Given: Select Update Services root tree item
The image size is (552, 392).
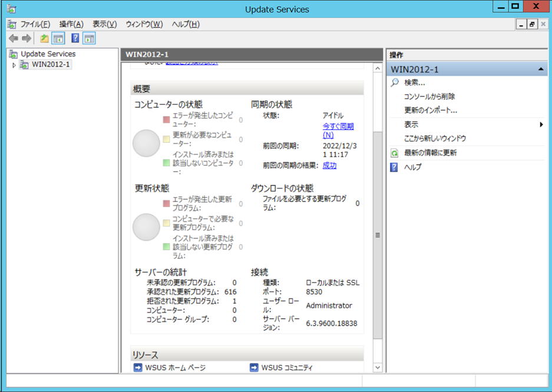Looking at the screenshot, I should (x=48, y=54).
